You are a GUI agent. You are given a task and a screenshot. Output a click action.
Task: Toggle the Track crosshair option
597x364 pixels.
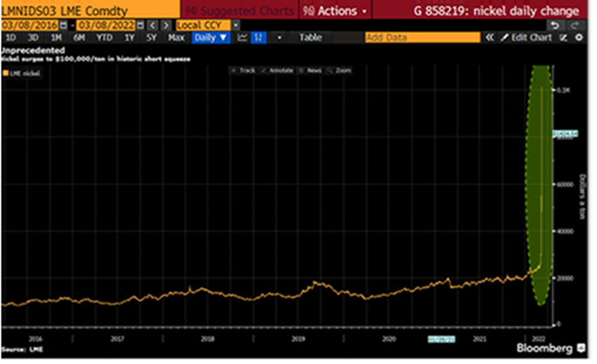coord(244,70)
